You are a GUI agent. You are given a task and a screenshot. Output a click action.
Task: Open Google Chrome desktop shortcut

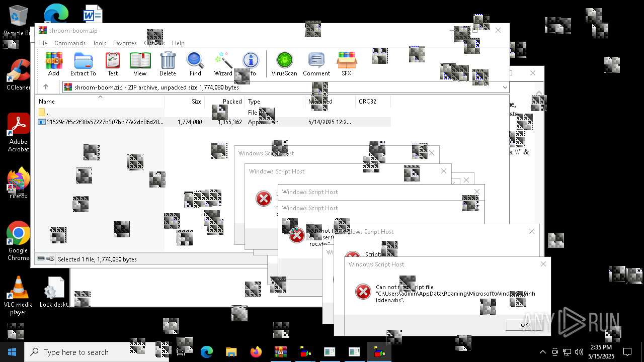(x=18, y=241)
